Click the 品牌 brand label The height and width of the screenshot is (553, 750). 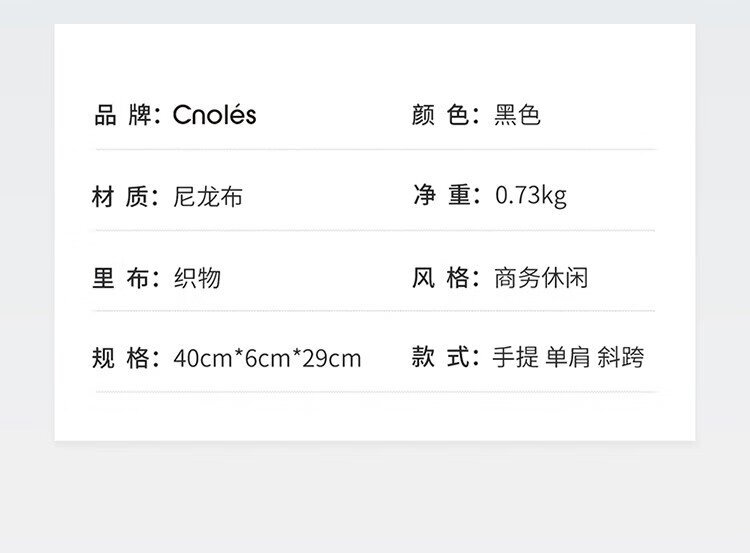121,116
